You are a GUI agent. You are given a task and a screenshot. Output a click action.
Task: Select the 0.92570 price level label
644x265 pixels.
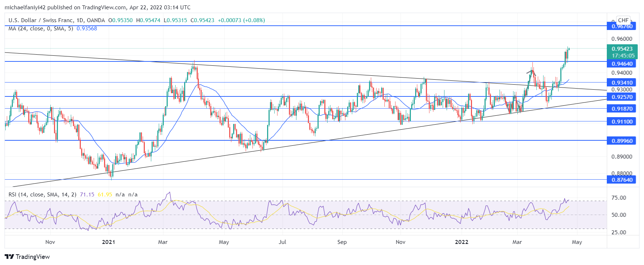pyautogui.click(x=622, y=97)
